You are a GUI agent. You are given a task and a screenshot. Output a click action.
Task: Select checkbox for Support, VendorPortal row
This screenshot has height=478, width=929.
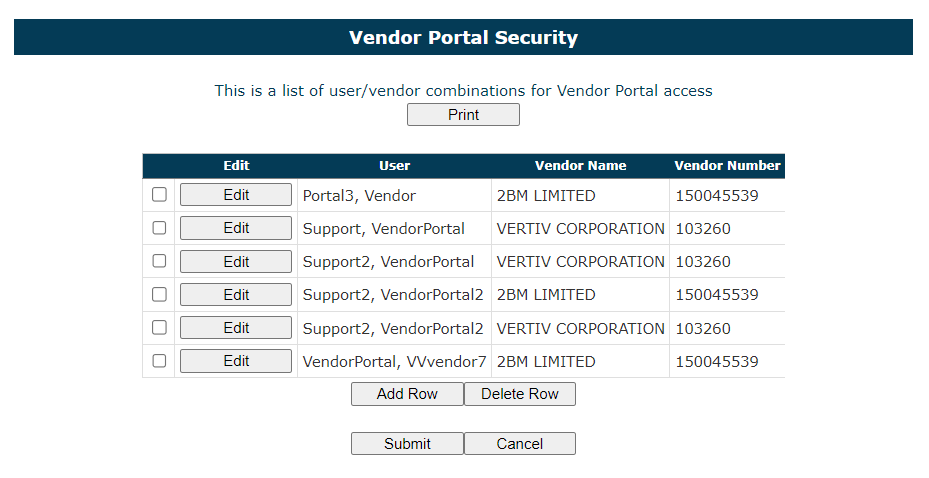point(159,228)
